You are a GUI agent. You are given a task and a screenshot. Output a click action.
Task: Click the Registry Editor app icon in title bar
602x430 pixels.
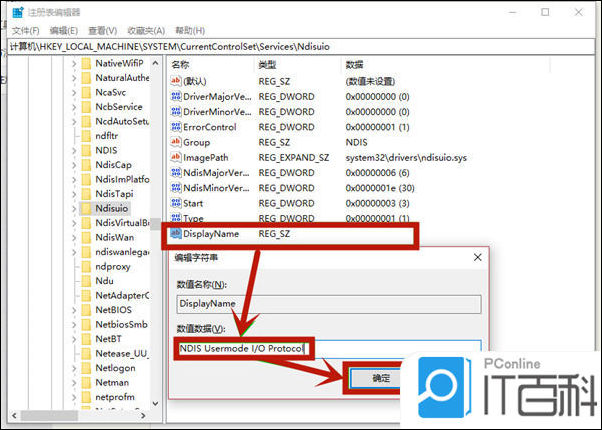18,12
